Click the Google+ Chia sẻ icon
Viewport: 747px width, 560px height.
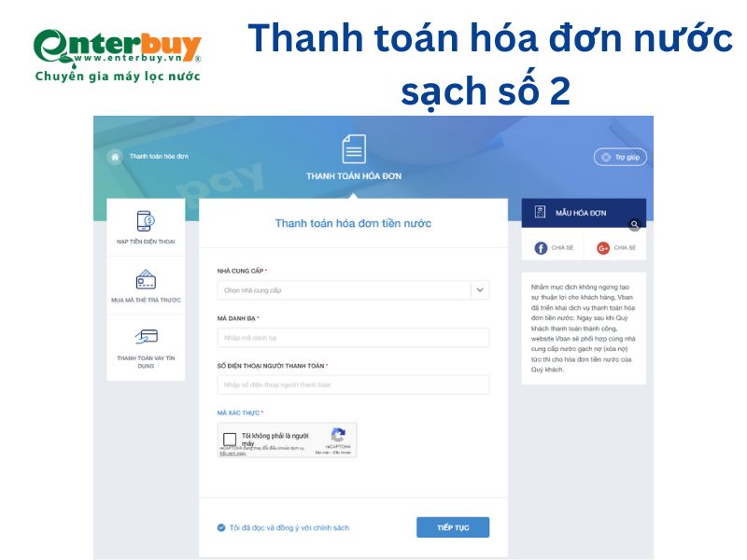tap(603, 248)
